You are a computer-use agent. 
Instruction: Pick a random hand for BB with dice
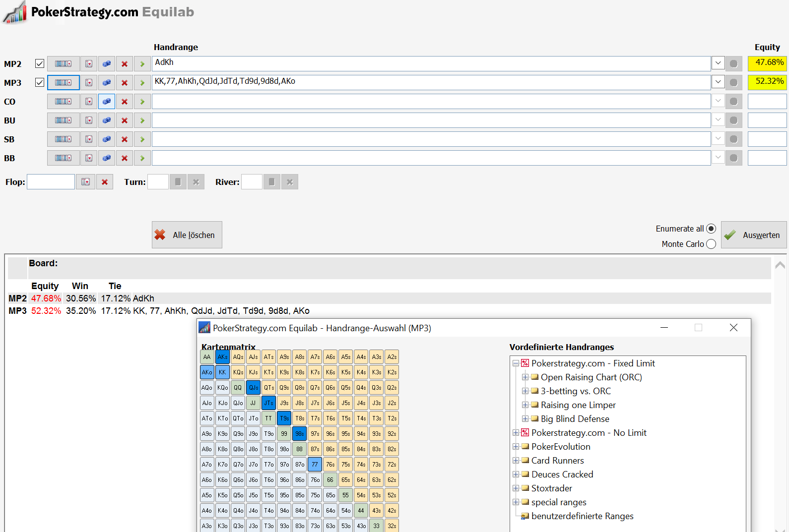point(107,158)
